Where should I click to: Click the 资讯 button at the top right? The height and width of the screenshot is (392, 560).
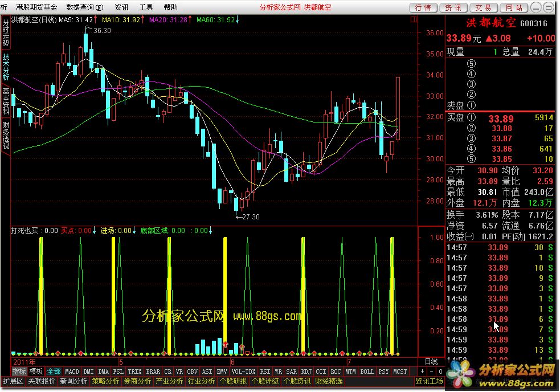(x=453, y=7)
